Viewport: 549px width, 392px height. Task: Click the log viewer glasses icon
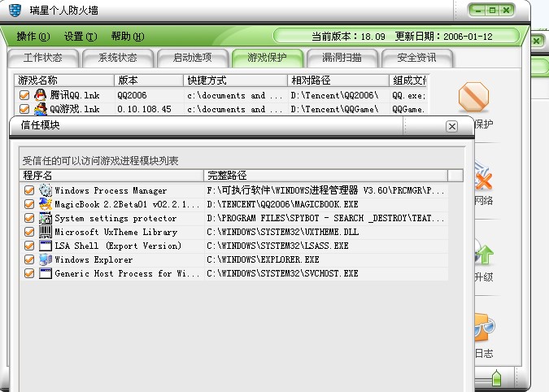(484, 329)
